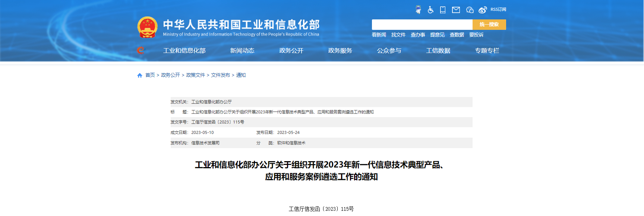This screenshot has height=216, width=644.
Task: Open the 要投诉 quick link
Action: 476,35
